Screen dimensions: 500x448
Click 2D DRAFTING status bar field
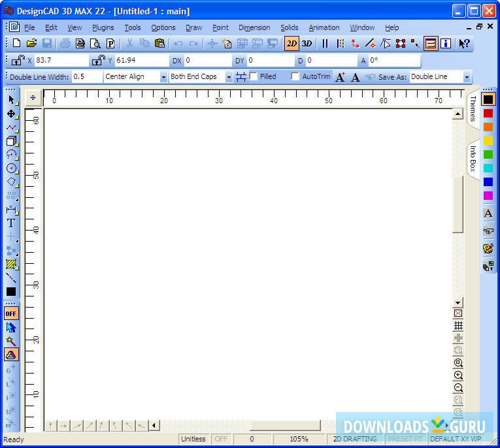tap(355, 439)
